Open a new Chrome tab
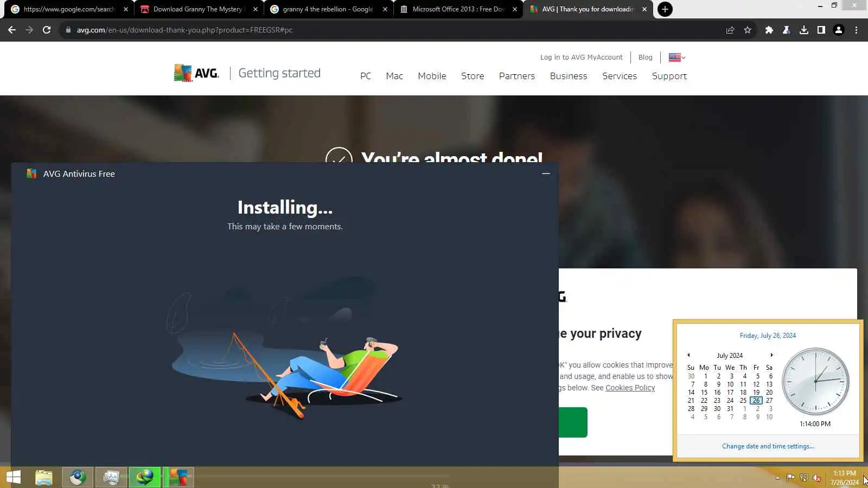 click(x=665, y=9)
